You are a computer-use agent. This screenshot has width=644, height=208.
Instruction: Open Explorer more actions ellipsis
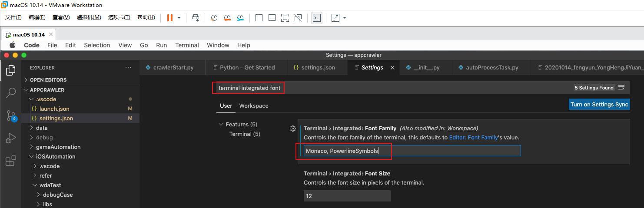click(x=128, y=68)
